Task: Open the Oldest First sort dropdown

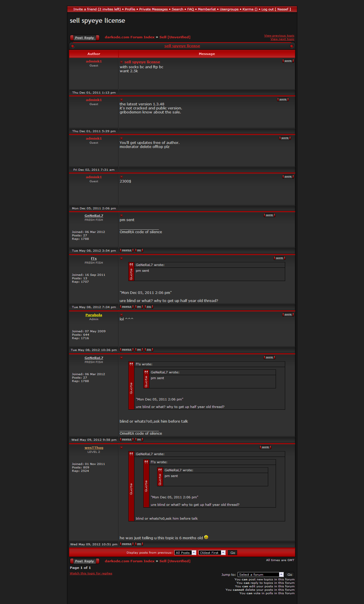Action: tap(212, 553)
